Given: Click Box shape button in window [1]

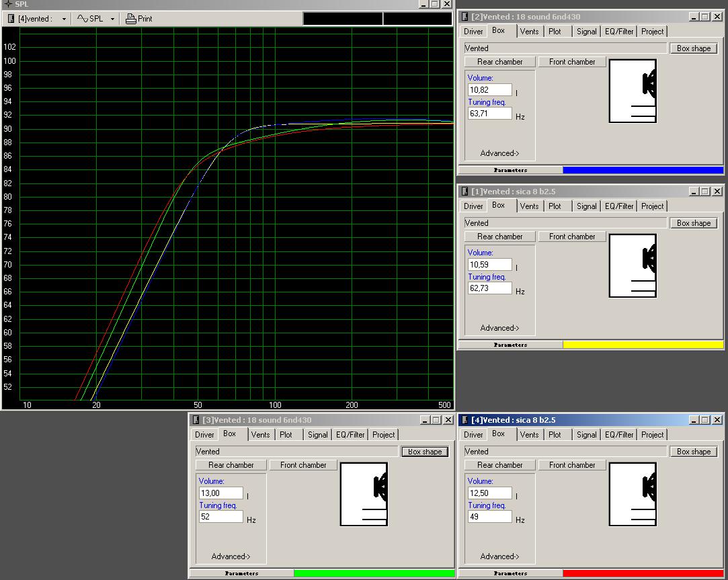Looking at the screenshot, I should [694, 223].
